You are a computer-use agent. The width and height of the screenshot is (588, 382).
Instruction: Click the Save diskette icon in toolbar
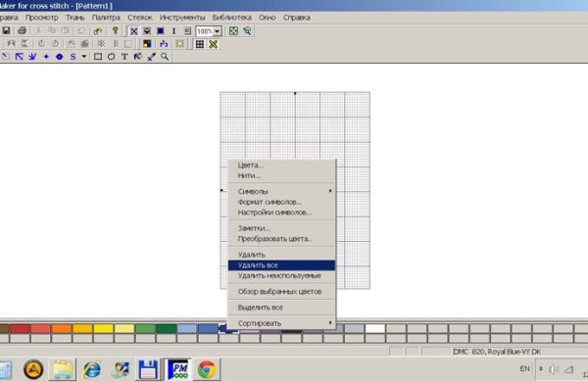click(x=6, y=30)
